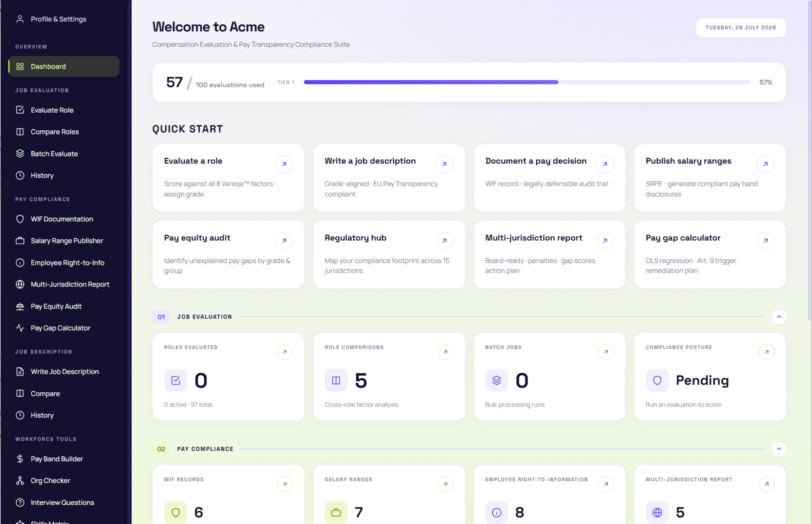Click the 'Bulk processing runs' caption

(x=514, y=405)
